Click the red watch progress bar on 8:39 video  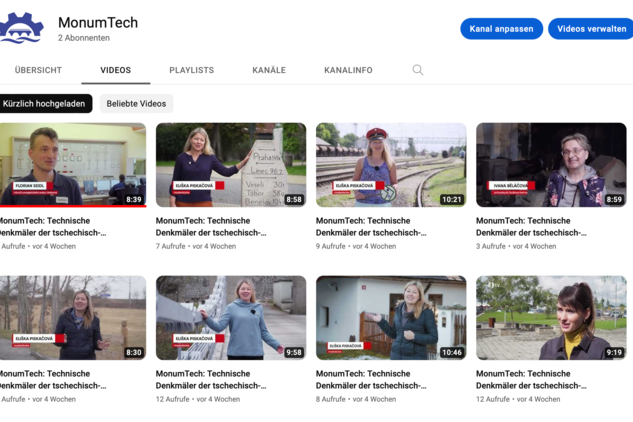pos(73,206)
